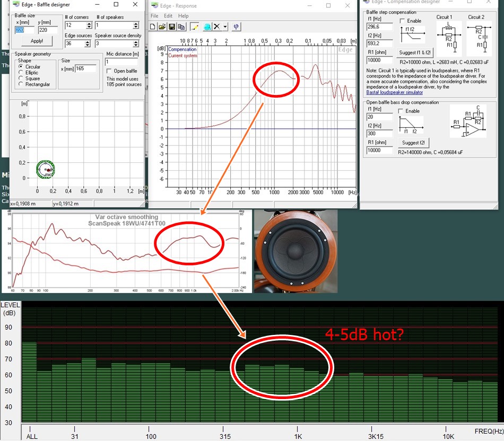
Task: Click the cyan overlay toolbar icon
Action: [x=207, y=27]
